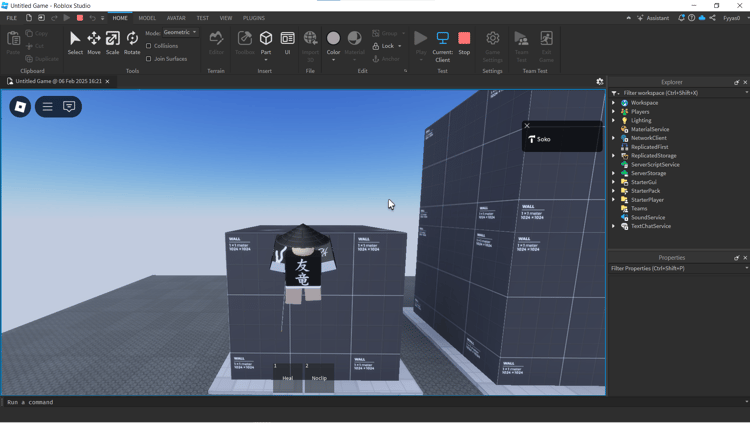The height and width of the screenshot is (423, 750).
Task: Select ServerScriptService in Explorer
Action: [655, 165]
